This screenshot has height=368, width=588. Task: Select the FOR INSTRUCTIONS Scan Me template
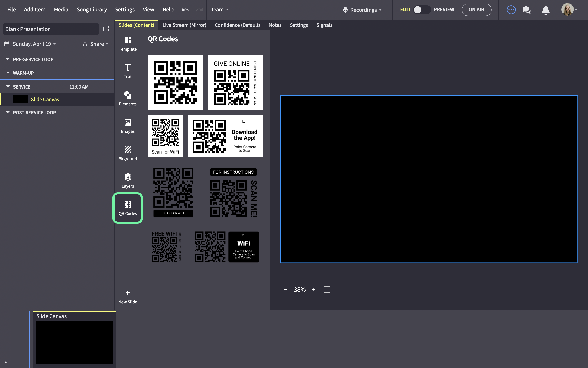(x=233, y=193)
